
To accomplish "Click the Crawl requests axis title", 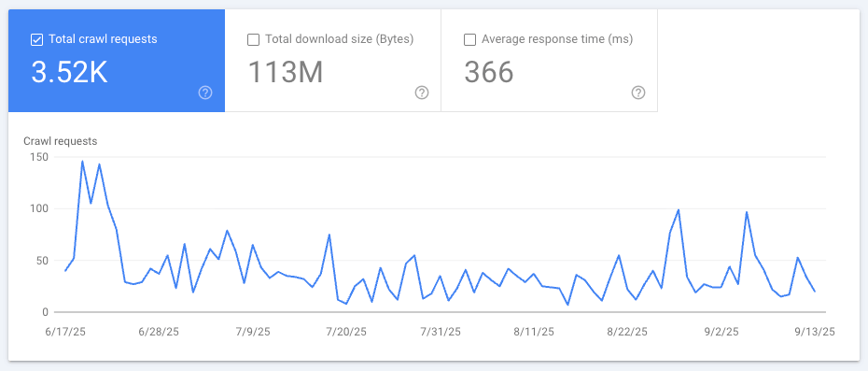I will coord(61,141).
